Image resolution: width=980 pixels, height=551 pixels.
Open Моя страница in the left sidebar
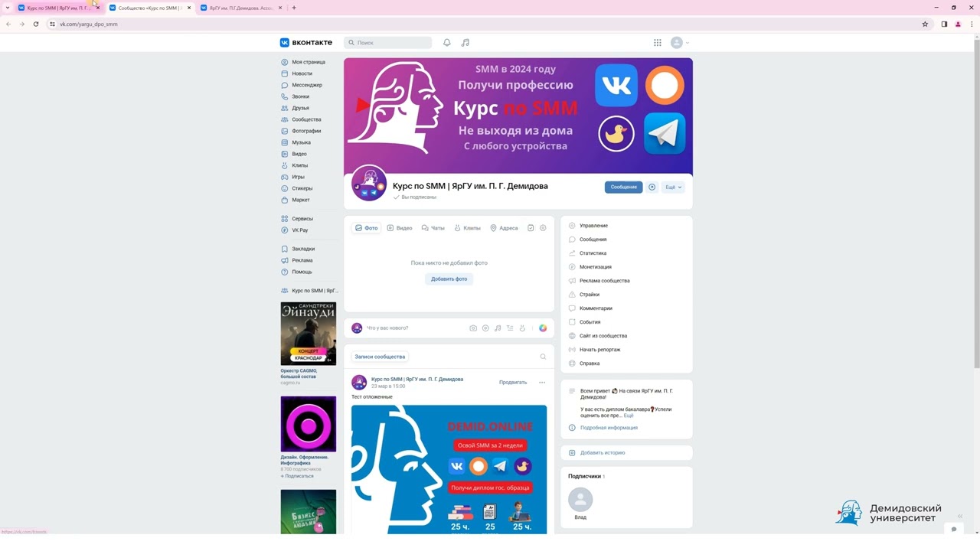tap(309, 62)
